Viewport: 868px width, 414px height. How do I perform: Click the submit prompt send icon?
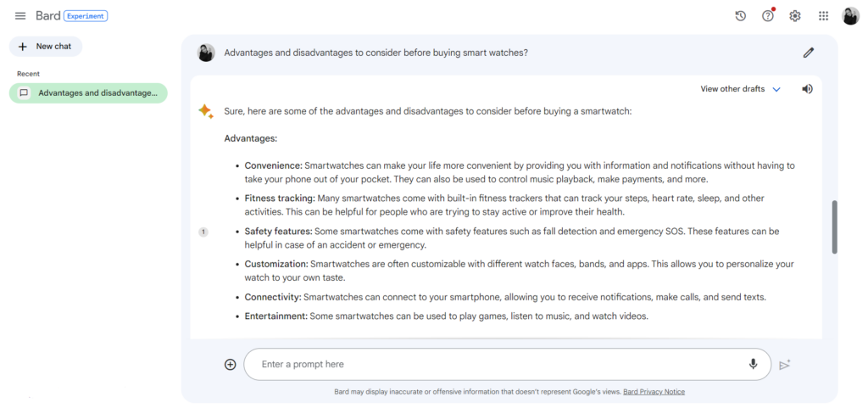pos(784,365)
